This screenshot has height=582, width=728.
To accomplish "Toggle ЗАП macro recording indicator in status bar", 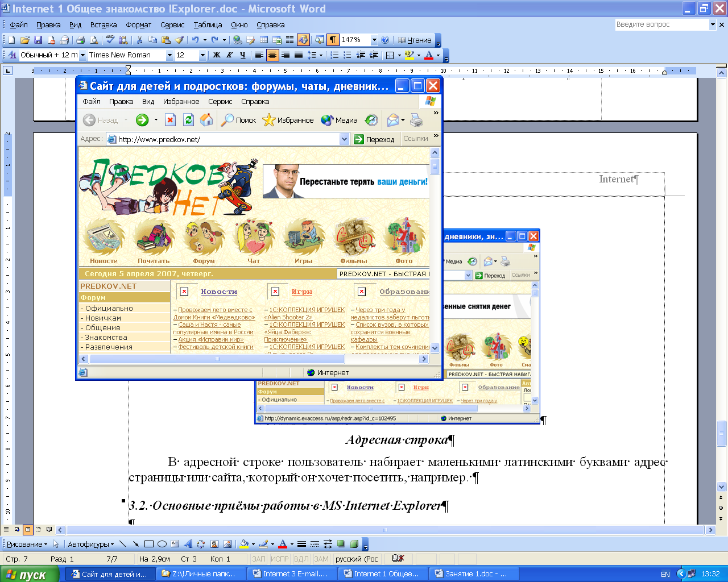I will point(258,559).
